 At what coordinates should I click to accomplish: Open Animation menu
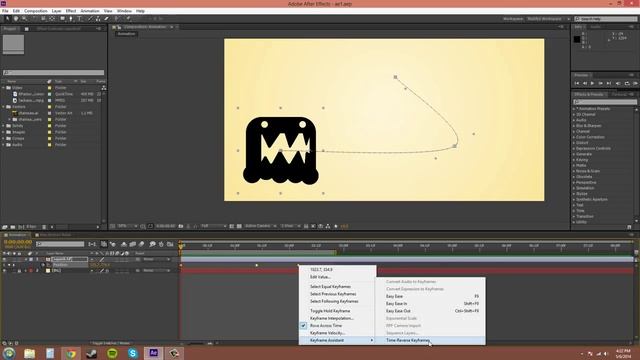[x=90, y=11]
